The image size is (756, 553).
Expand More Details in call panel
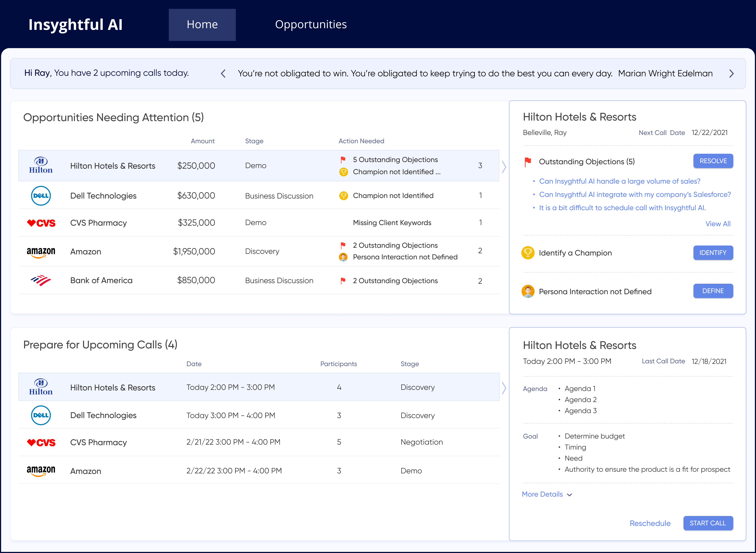pos(547,494)
